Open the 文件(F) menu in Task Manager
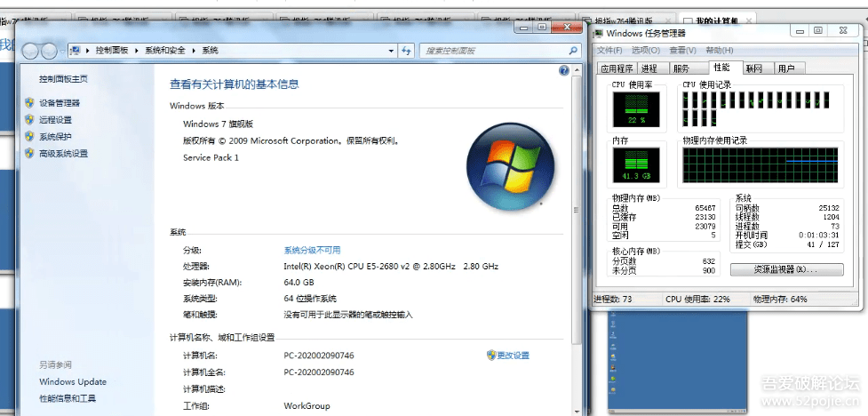868x416 pixels. (x=609, y=51)
